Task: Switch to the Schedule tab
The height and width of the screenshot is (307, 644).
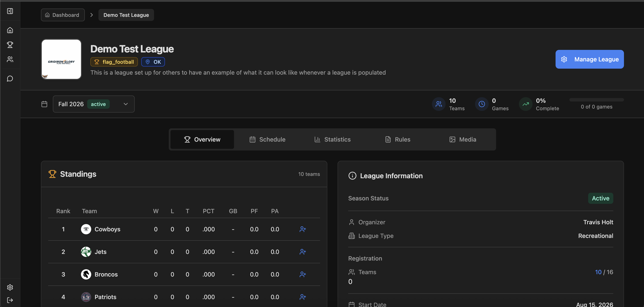Action: 267,139
